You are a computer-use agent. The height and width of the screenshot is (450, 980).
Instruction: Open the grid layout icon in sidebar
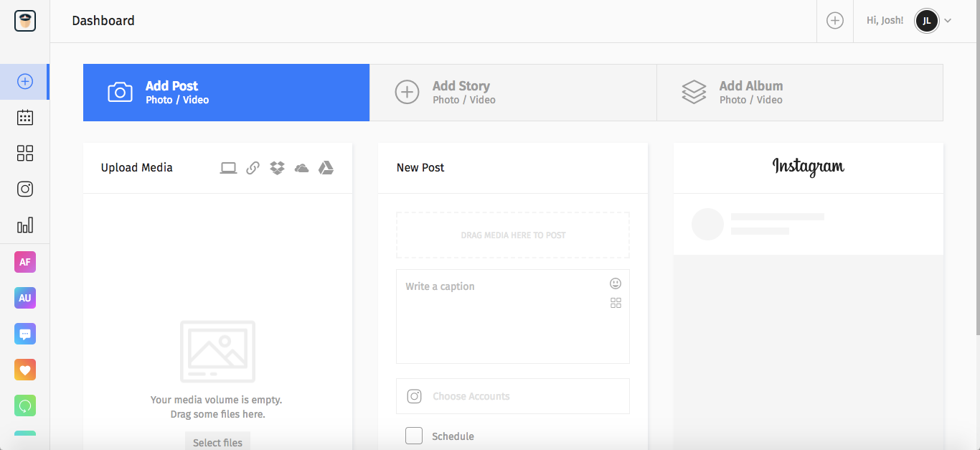(25, 154)
